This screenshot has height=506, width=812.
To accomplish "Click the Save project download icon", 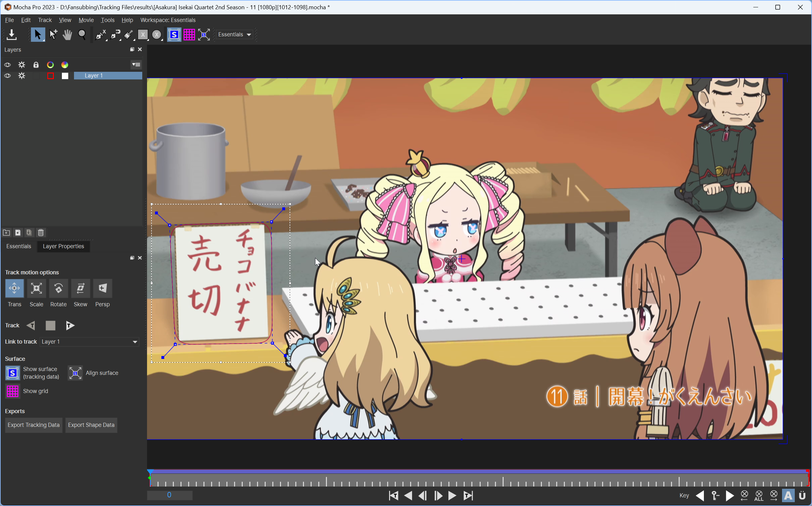I will tap(11, 34).
